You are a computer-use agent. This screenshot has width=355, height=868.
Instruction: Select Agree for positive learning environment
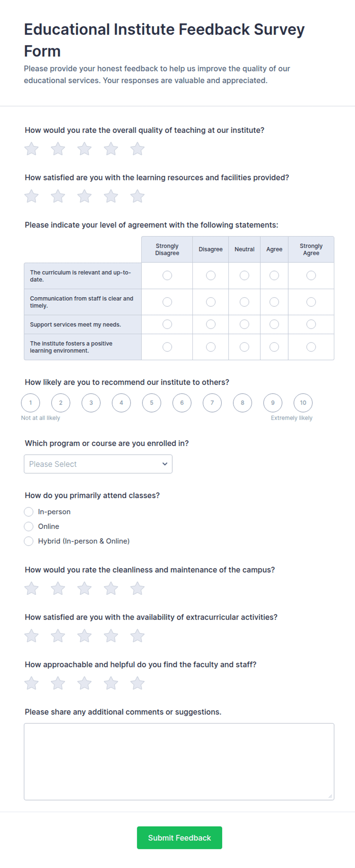(274, 347)
